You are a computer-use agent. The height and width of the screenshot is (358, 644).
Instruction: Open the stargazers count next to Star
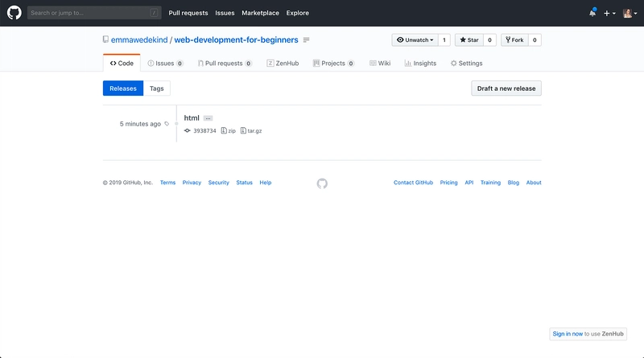(x=489, y=40)
